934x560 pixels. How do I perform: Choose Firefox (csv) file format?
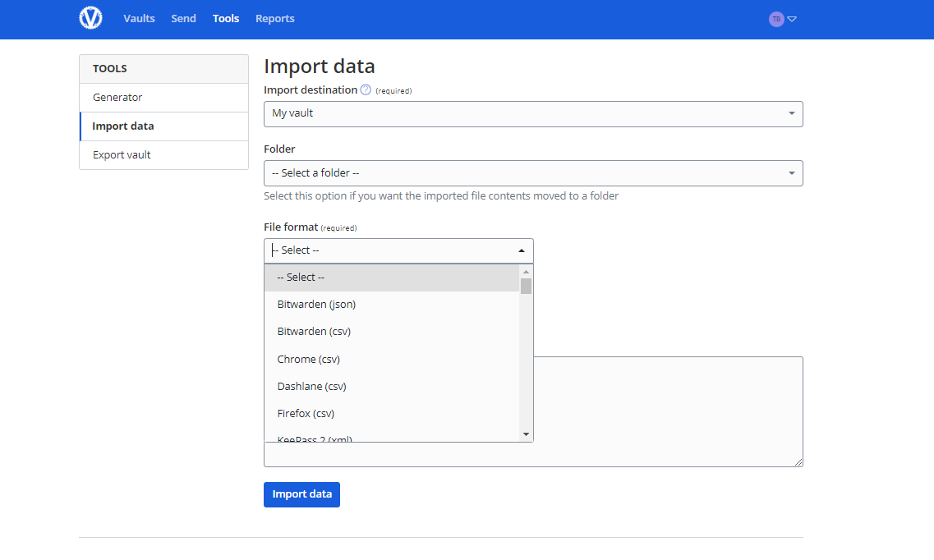pyautogui.click(x=392, y=413)
